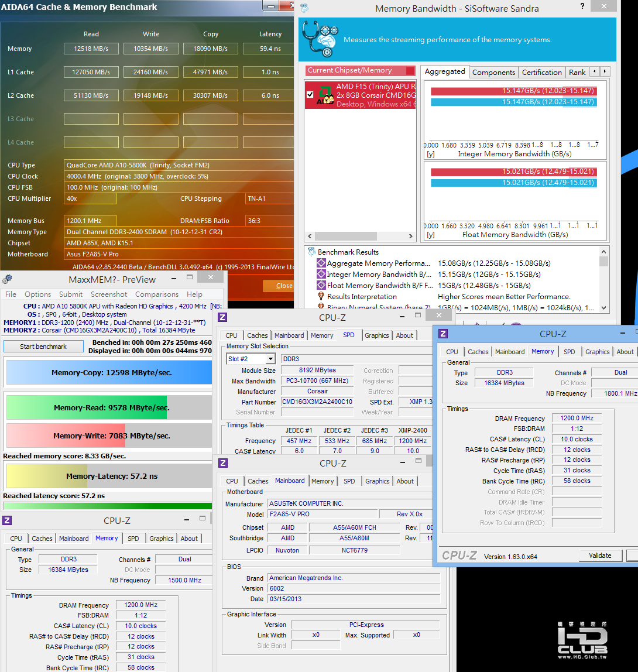Click the Model field F2A85-V PRO
The image size is (638, 672).
pos(323,514)
